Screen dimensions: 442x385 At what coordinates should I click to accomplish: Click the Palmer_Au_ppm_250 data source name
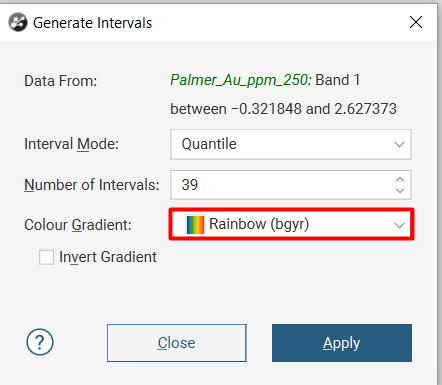(241, 80)
